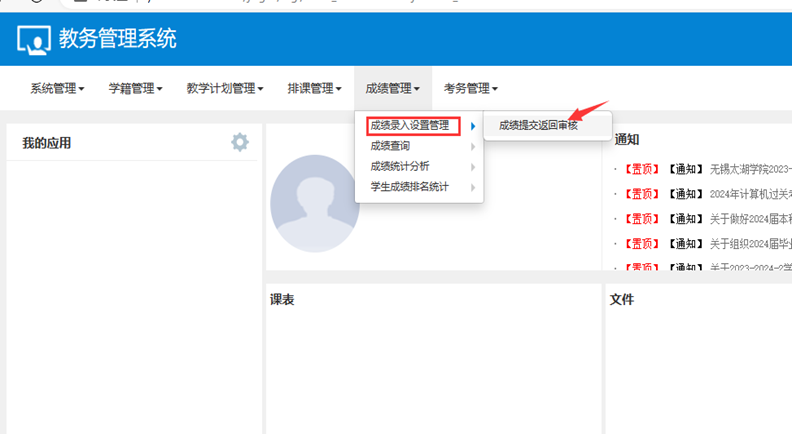Open the 2024年计算机 notice link
The width and height of the screenshot is (792, 434).
coord(750,193)
